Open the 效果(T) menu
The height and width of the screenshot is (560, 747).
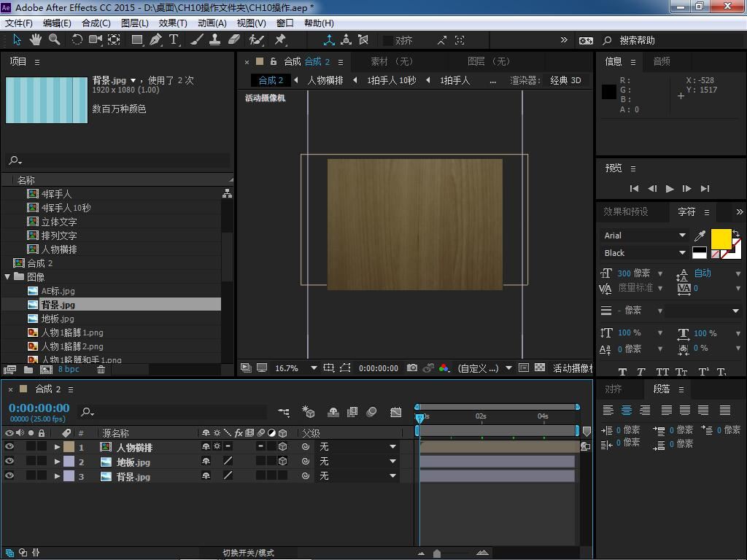173,23
